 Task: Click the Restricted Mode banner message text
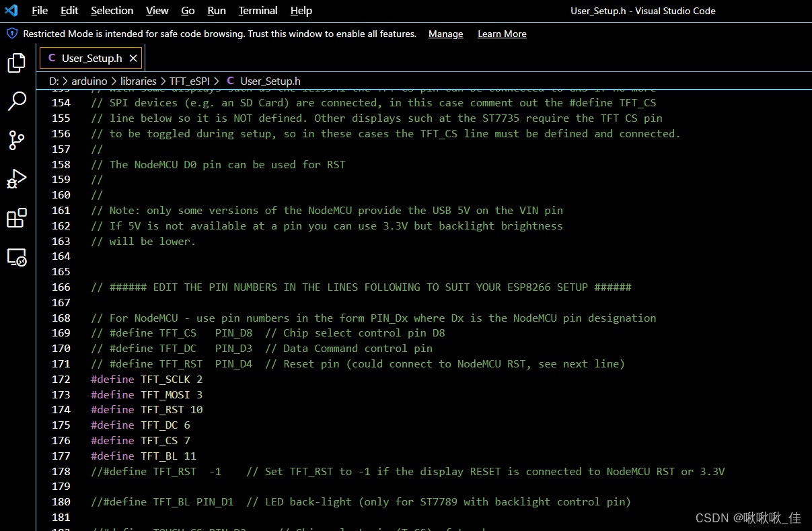click(220, 34)
